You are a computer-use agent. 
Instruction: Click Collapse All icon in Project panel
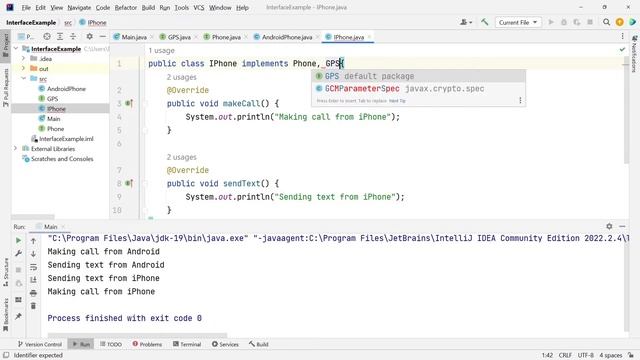73,36
